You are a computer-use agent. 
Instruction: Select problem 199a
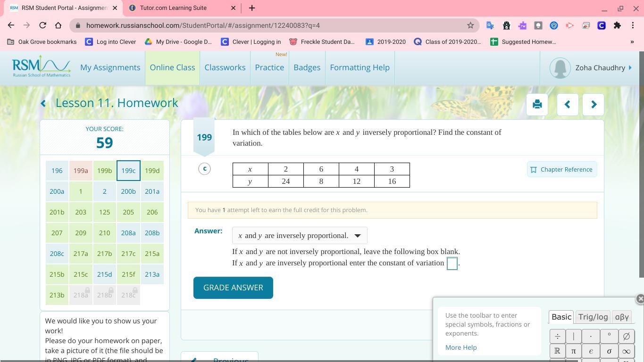click(81, 171)
